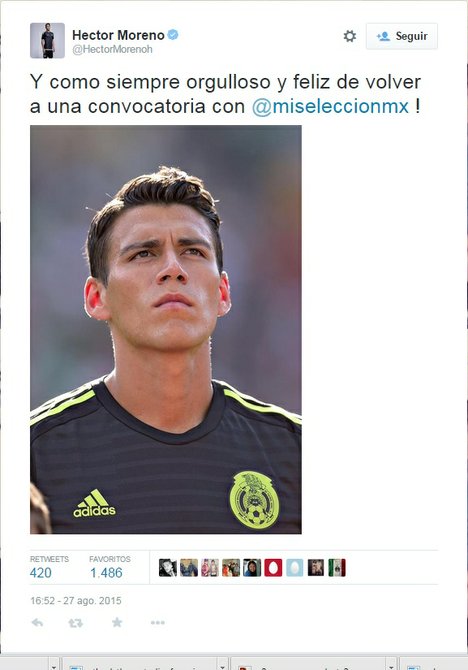
Task: Enlarge the tweet photo of the player
Action: [x=166, y=329]
